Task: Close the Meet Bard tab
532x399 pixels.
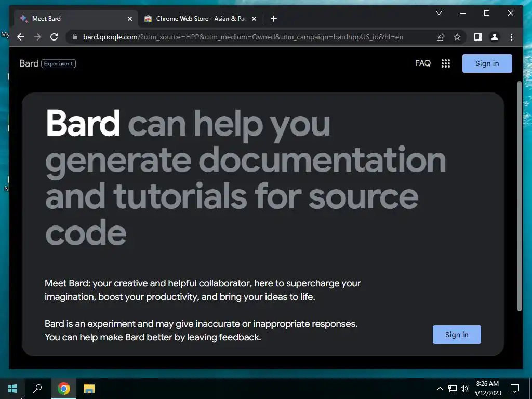Action: 129,19
